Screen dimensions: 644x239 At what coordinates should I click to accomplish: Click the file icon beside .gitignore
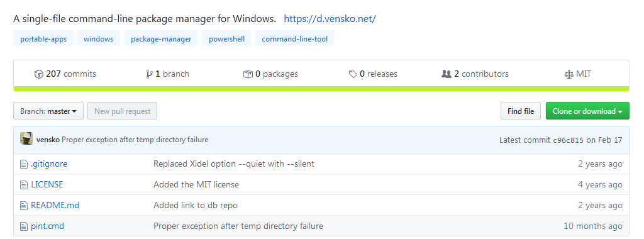24,164
